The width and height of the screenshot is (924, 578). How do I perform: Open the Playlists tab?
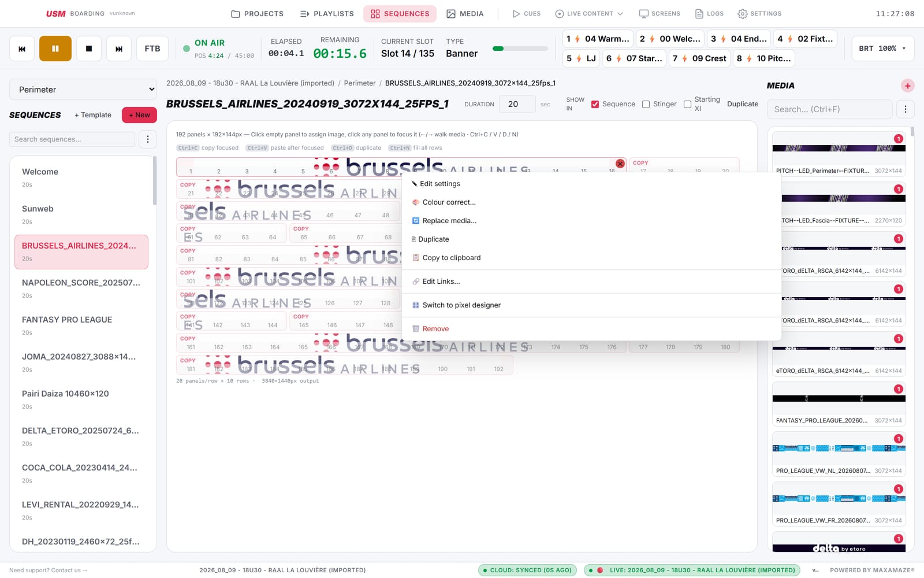327,13
